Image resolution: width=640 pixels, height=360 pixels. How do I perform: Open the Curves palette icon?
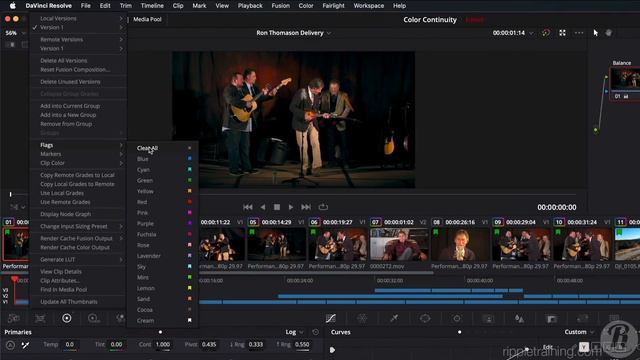point(331,318)
